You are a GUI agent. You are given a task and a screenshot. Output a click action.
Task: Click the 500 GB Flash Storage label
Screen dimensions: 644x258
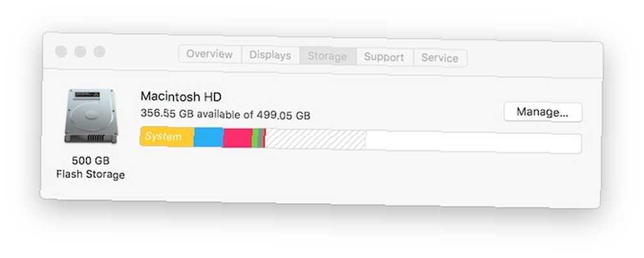90,168
